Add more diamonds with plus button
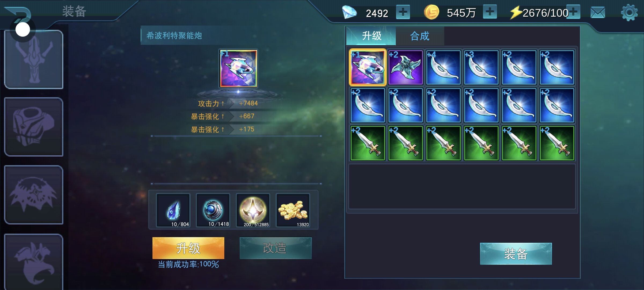This screenshot has width=644, height=290. point(403,12)
